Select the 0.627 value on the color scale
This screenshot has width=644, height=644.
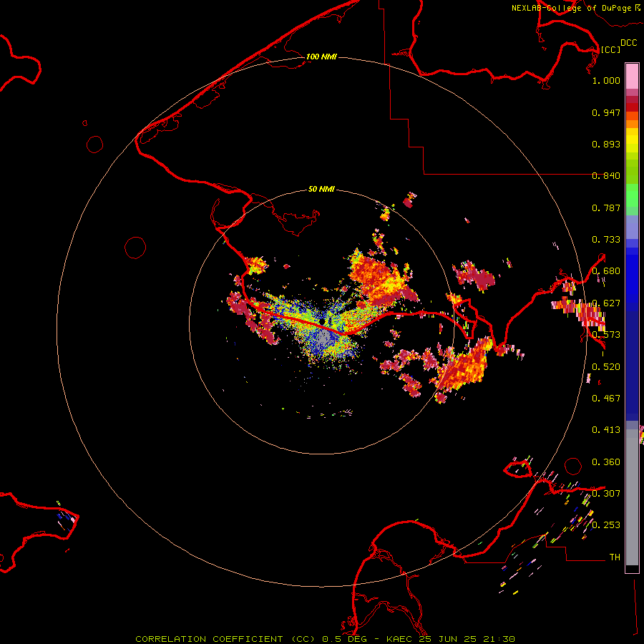(x=606, y=303)
